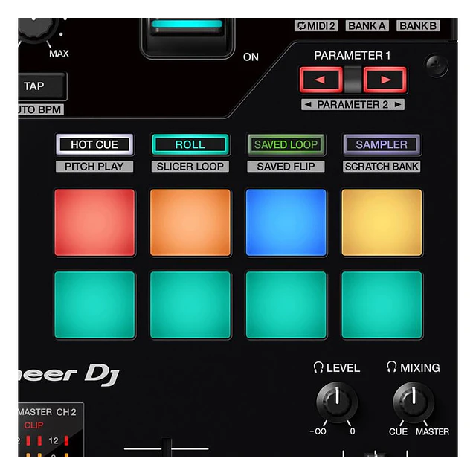Click the Parameter 1 right arrow
Image resolution: width=476 pixels, height=476 pixels.
385,79
